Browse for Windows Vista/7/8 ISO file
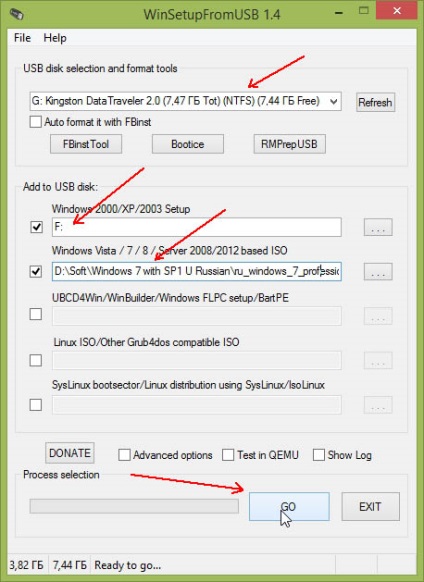424x582 pixels. (x=378, y=272)
